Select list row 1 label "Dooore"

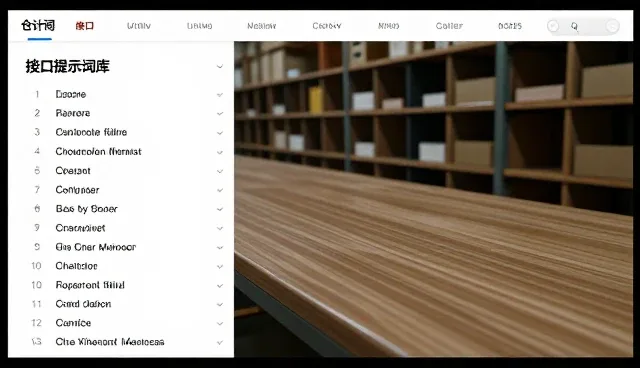tap(71, 94)
